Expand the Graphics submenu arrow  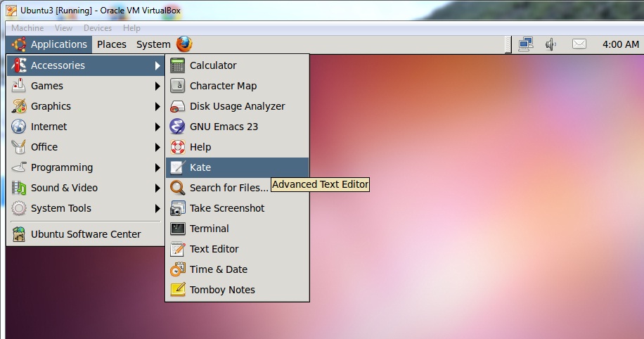point(157,106)
